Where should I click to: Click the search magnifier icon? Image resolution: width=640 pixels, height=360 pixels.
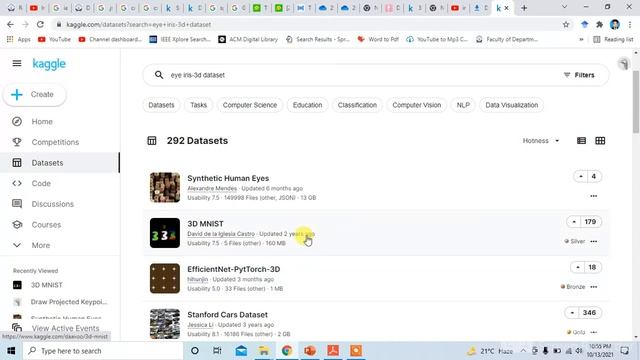(x=159, y=75)
